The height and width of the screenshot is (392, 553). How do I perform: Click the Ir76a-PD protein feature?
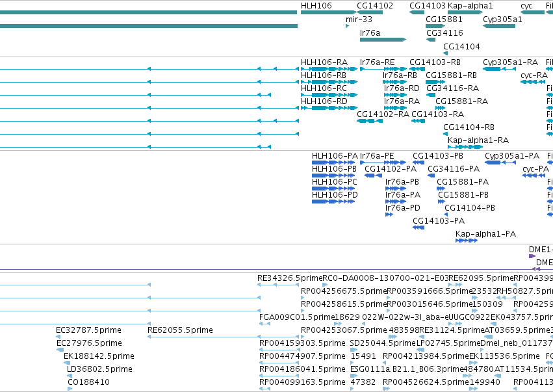point(389,215)
